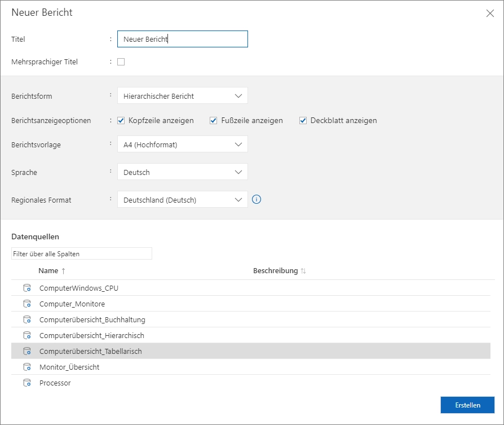Click the icon beside Computerübersicht_Buchhaltung
This screenshot has width=504, height=425.
(26, 319)
